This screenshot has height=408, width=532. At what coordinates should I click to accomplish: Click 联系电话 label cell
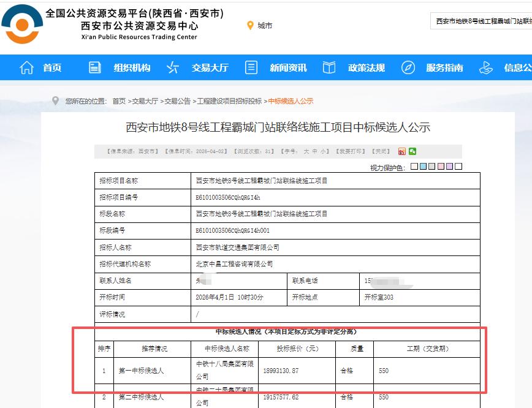click(x=323, y=281)
